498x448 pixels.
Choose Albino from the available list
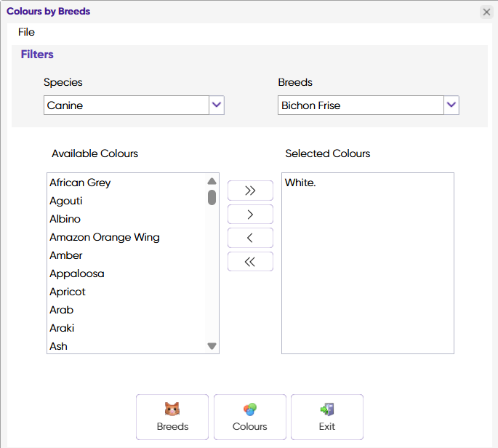click(65, 219)
